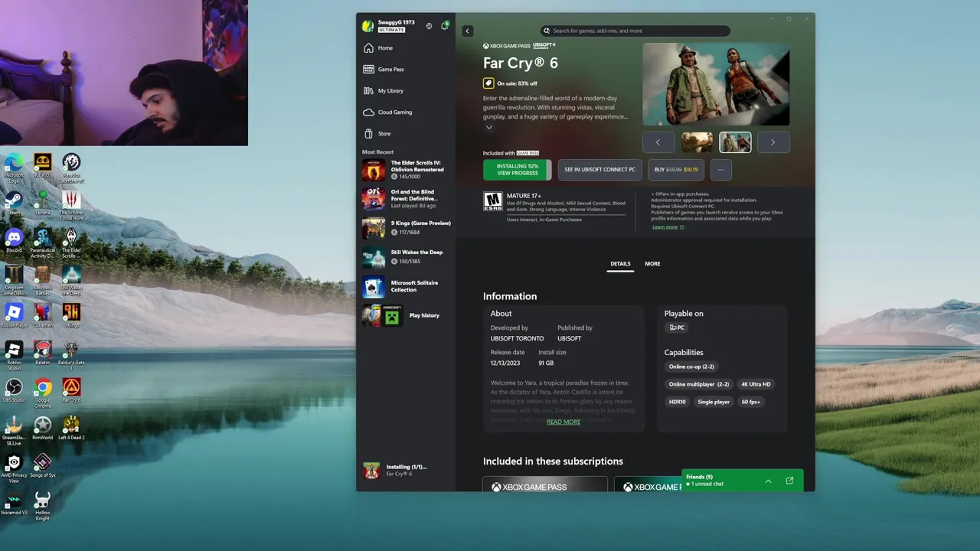This screenshot has width=980, height=551.
Task: Open the more options ellipsis button
Action: pyautogui.click(x=720, y=170)
